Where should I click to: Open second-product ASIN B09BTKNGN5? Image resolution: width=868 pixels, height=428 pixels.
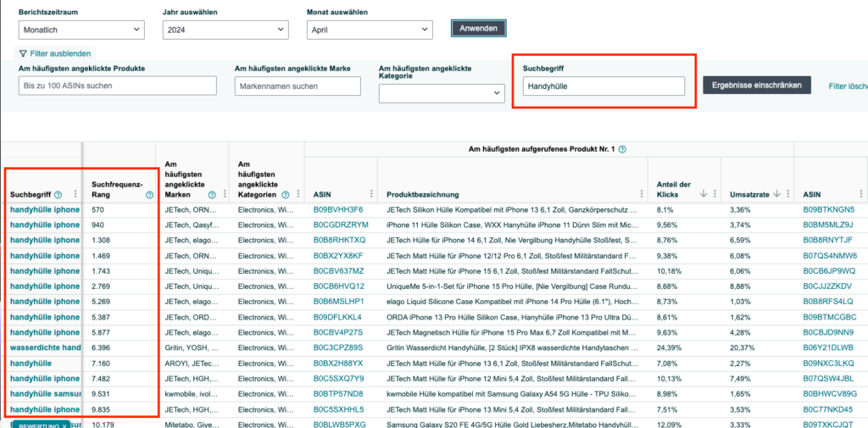[x=829, y=210]
